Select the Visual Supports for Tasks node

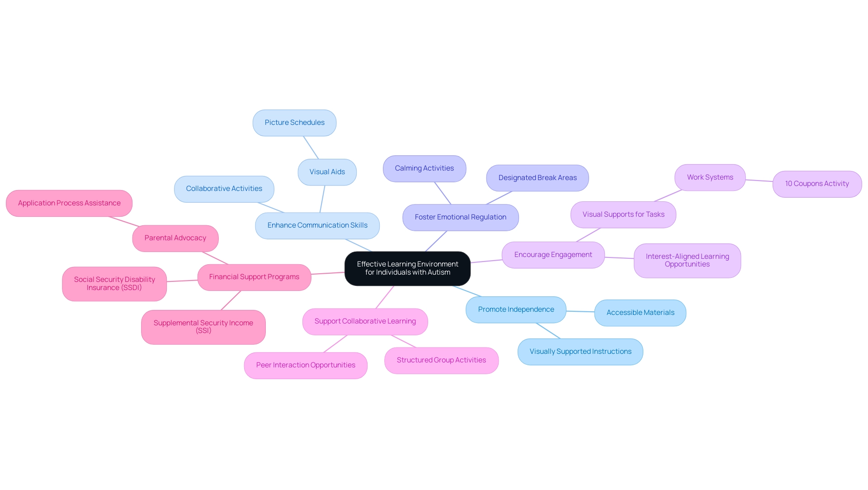pyautogui.click(x=623, y=213)
